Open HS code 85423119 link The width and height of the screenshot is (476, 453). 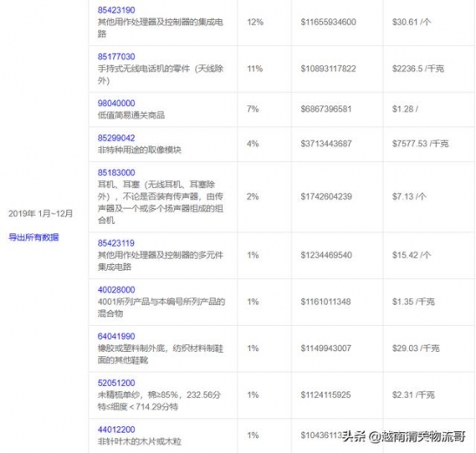(x=116, y=243)
